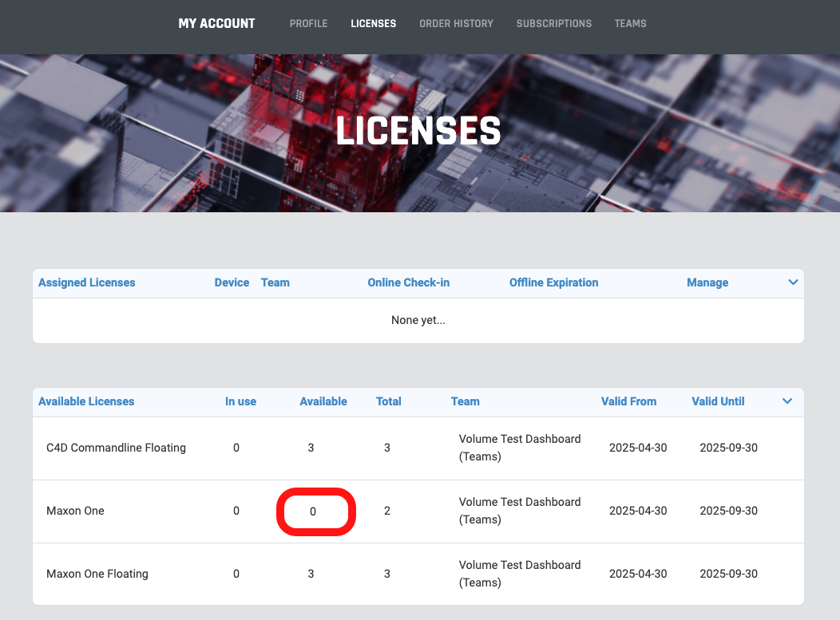The width and height of the screenshot is (840, 620).
Task: Select the Licenses tab in navigation
Action: point(374,24)
